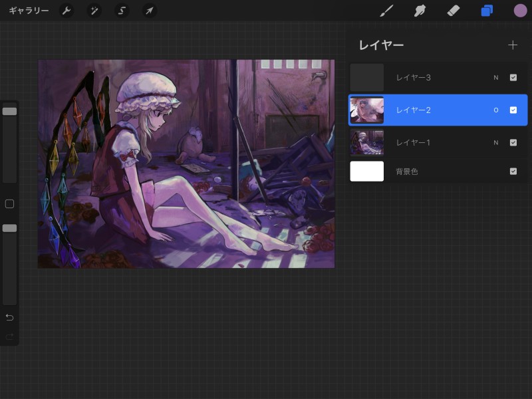Image resolution: width=532 pixels, height=399 pixels.
Task: Hide レイヤー2 with its checkbox
Action: (513, 110)
